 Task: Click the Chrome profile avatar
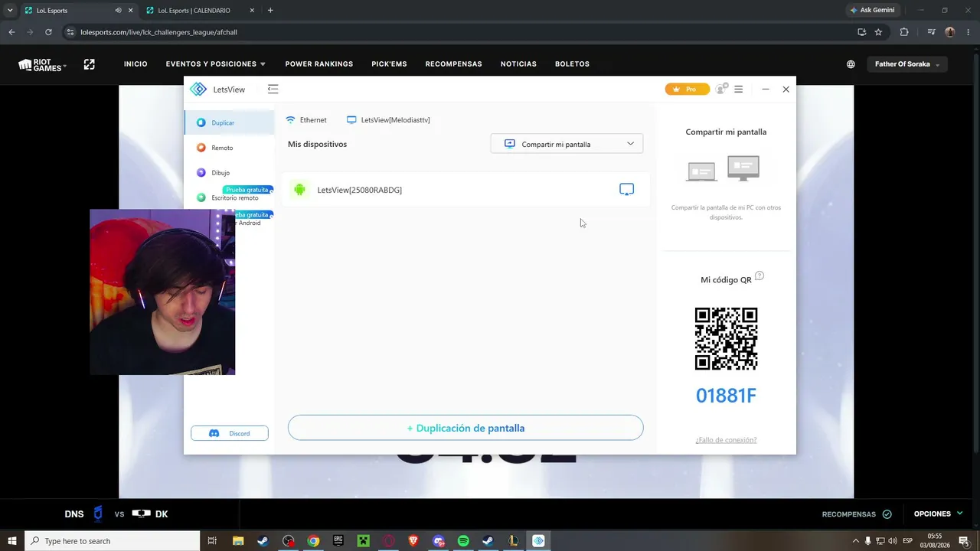950,32
